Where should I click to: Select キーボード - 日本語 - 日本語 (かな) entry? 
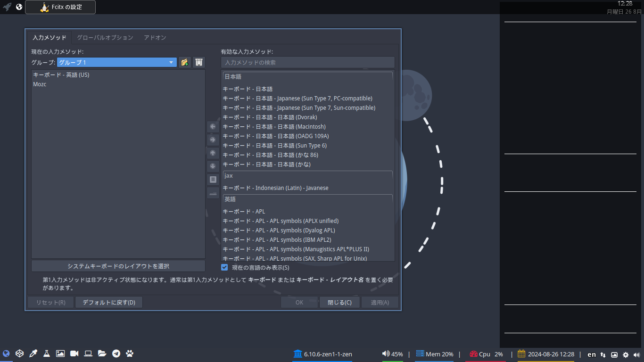[x=307, y=164]
